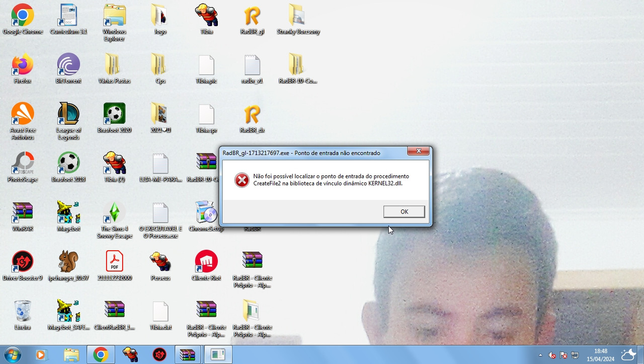Select the PhotoScape desktop icon
The width and height of the screenshot is (644, 364).
click(23, 167)
